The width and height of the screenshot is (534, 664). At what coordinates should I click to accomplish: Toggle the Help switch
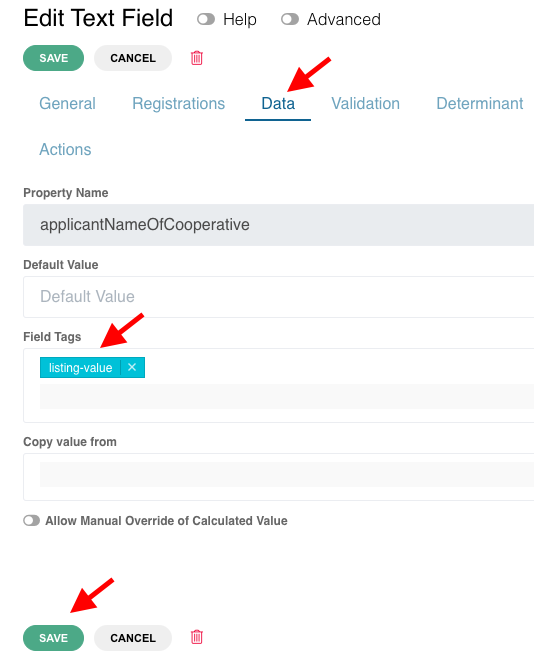206,19
